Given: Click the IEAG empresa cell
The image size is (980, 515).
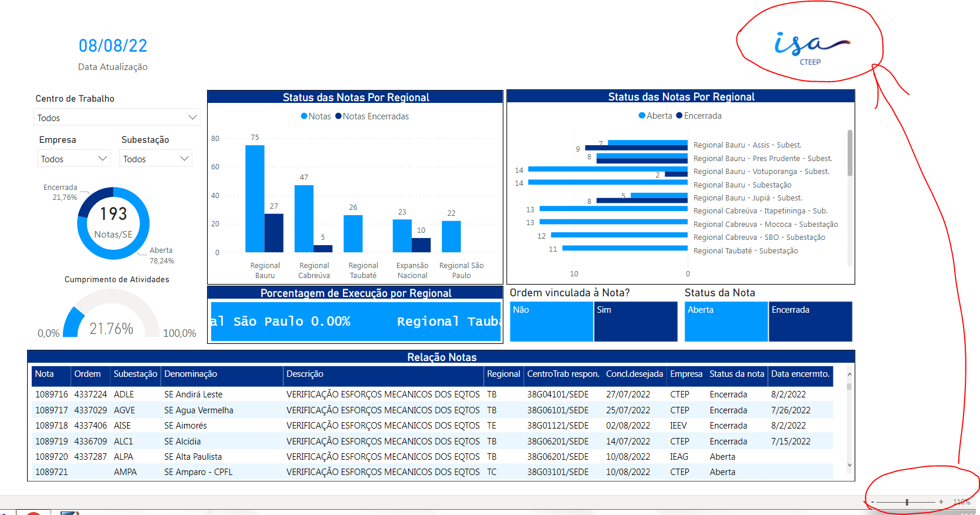Looking at the screenshot, I should 679,457.
